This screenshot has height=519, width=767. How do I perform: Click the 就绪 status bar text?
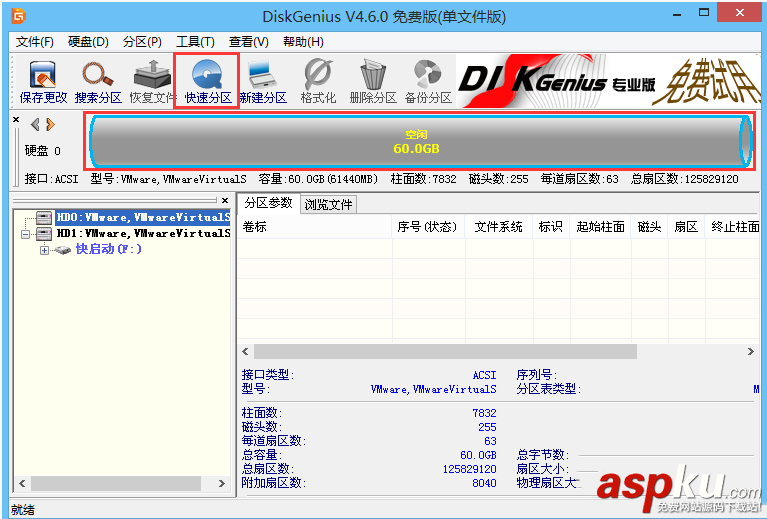[23, 510]
